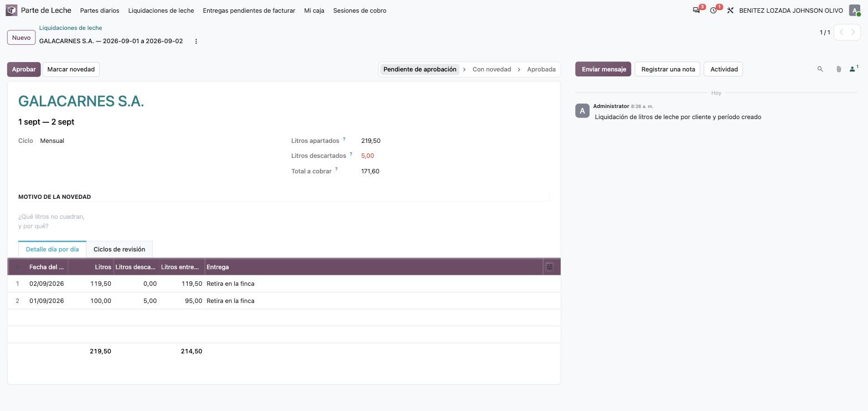Open the developer tools icon
Screen dimensions: 868x411
730,11
